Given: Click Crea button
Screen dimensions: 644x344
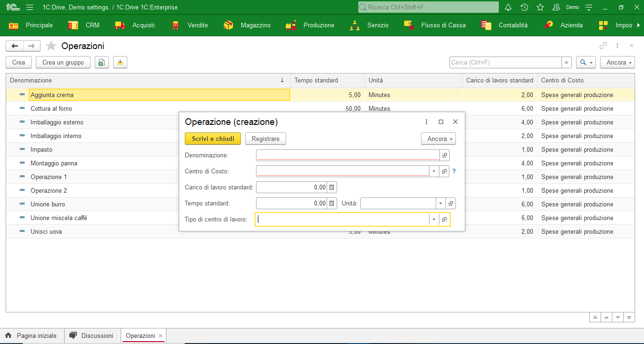Looking at the screenshot, I should coord(19,62).
